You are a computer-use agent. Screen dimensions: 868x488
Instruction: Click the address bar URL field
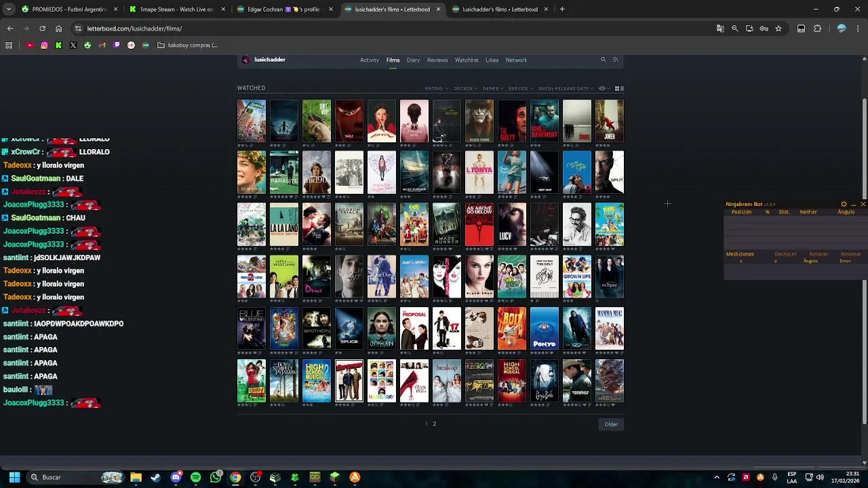(393, 28)
